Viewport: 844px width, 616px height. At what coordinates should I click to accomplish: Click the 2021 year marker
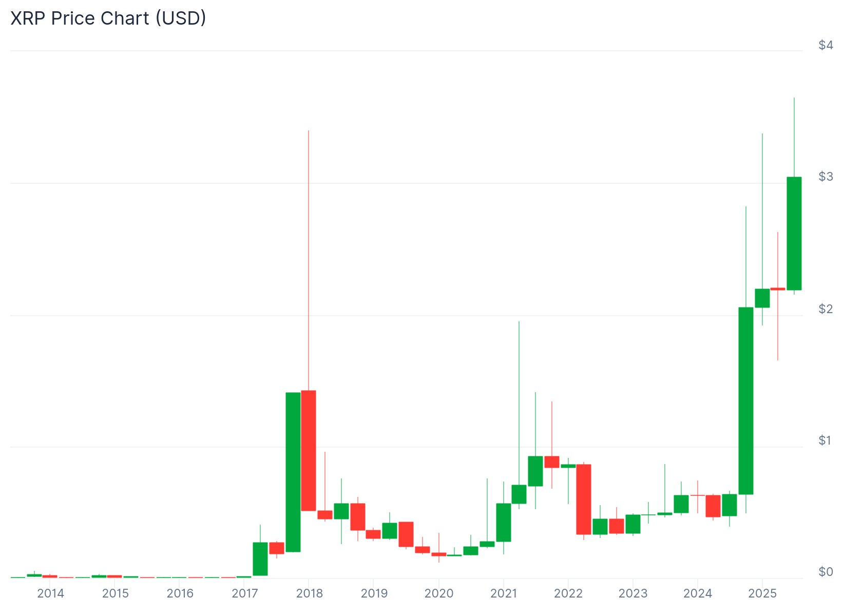[504, 594]
